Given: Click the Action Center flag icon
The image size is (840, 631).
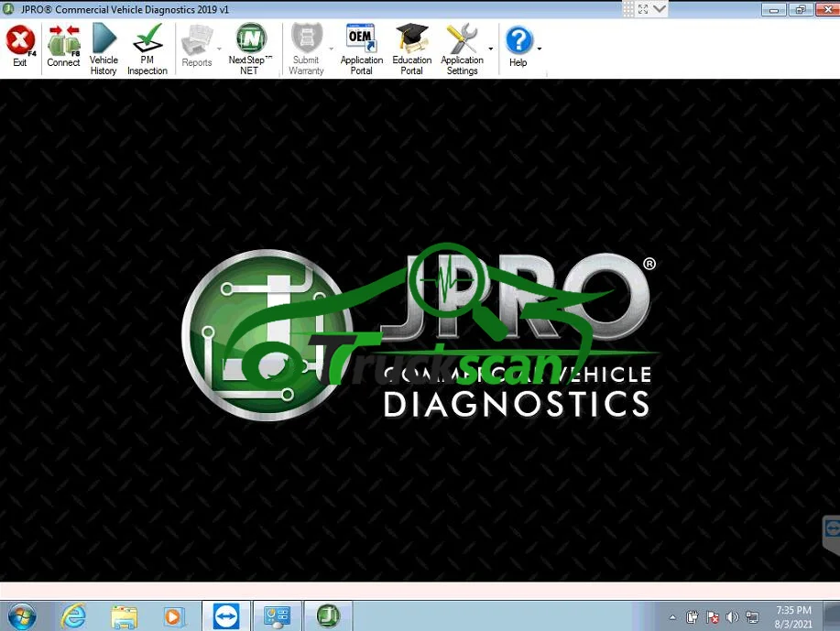Looking at the screenshot, I should [x=713, y=617].
